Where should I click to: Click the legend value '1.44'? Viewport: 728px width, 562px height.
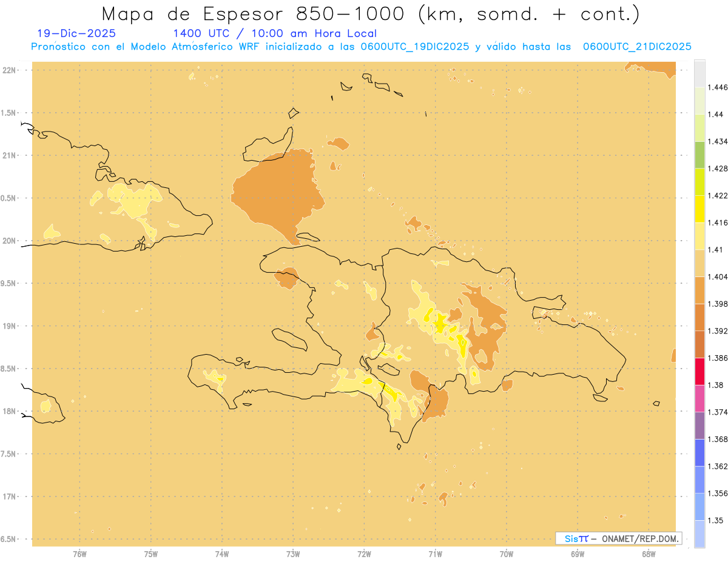(x=716, y=115)
